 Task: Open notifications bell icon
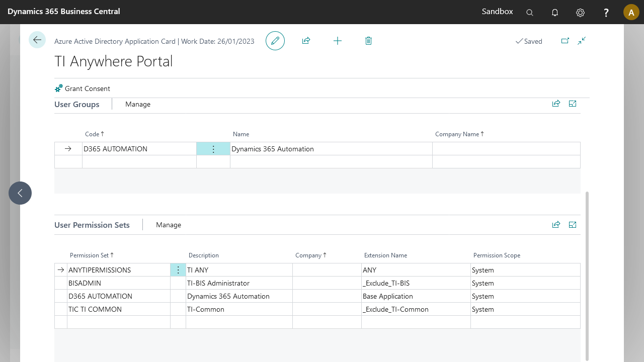[555, 13]
